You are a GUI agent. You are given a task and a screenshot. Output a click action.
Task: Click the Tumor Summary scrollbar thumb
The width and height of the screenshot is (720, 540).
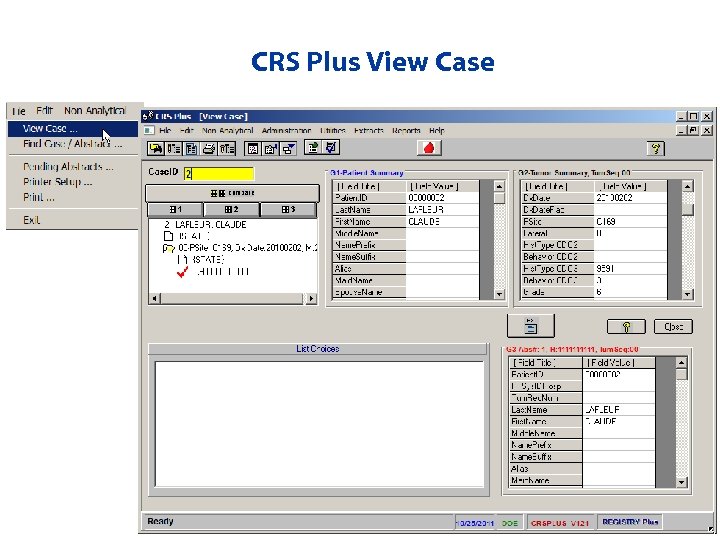pos(687,209)
